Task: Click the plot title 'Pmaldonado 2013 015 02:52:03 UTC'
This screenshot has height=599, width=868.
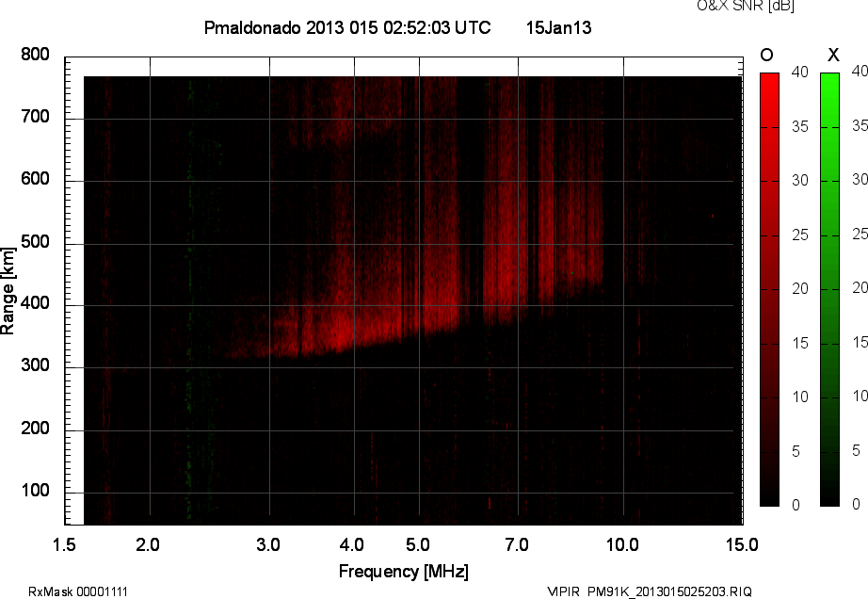Action: point(347,27)
